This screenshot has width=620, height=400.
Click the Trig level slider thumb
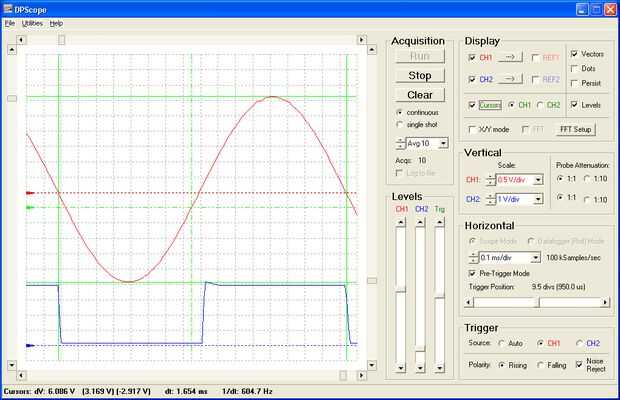439,296
